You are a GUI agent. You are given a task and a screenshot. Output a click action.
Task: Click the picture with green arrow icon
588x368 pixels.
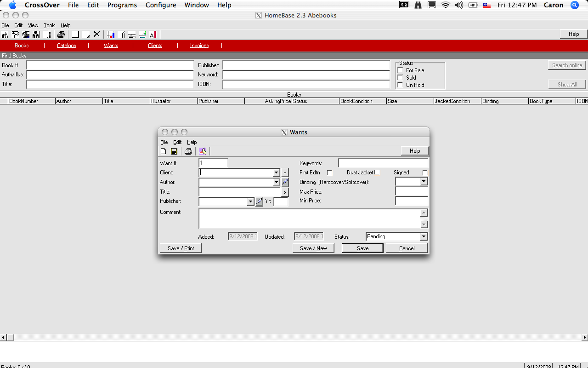(142, 34)
